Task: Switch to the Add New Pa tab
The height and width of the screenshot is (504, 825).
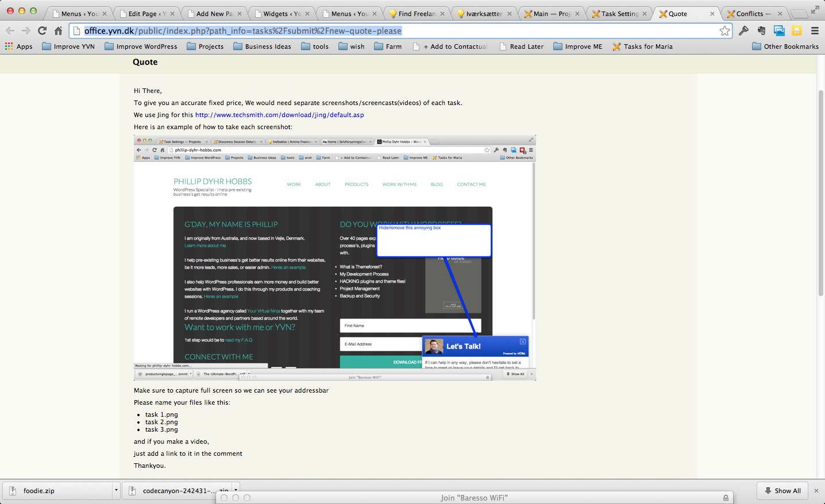Action: point(214,14)
